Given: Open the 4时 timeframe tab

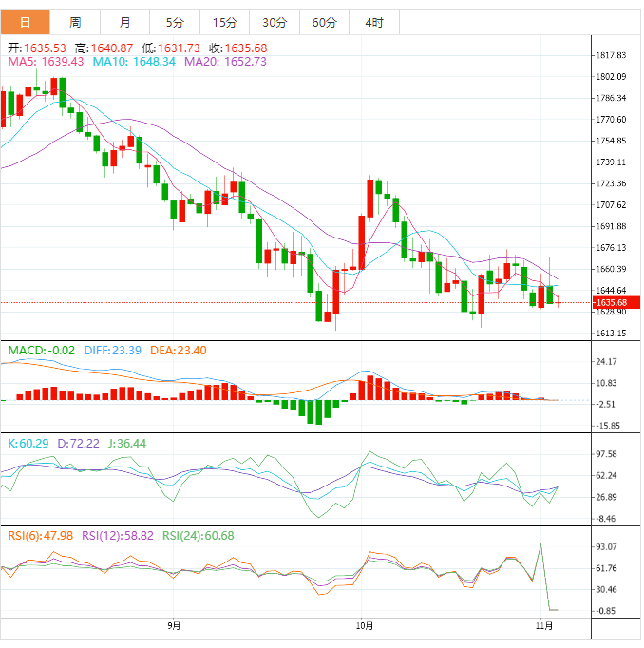Looking at the screenshot, I should 374,22.
